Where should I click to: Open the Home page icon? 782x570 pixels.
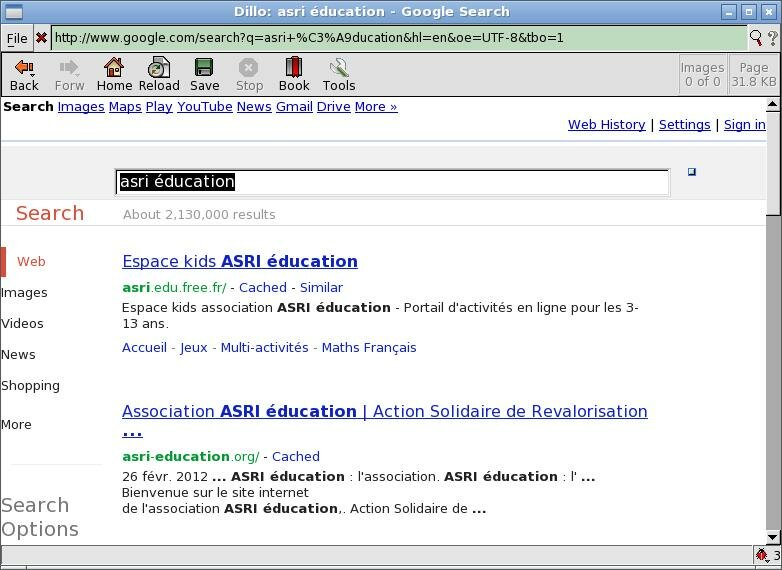pyautogui.click(x=114, y=75)
